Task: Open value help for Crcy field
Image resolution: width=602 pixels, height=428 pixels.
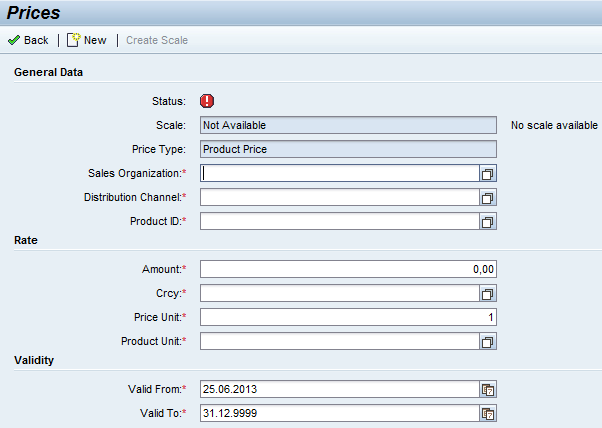Action: [488, 293]
